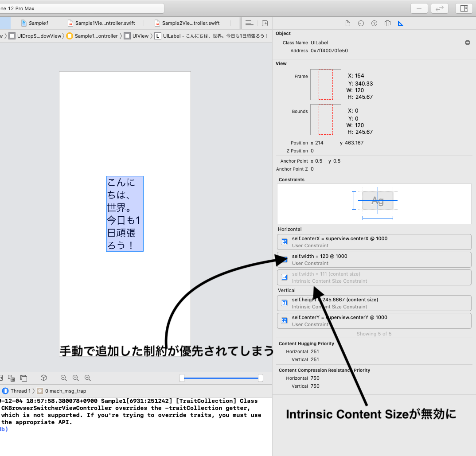
Task: Click the Content Compression Horizontal 750 value
Action: click(315, 378)
